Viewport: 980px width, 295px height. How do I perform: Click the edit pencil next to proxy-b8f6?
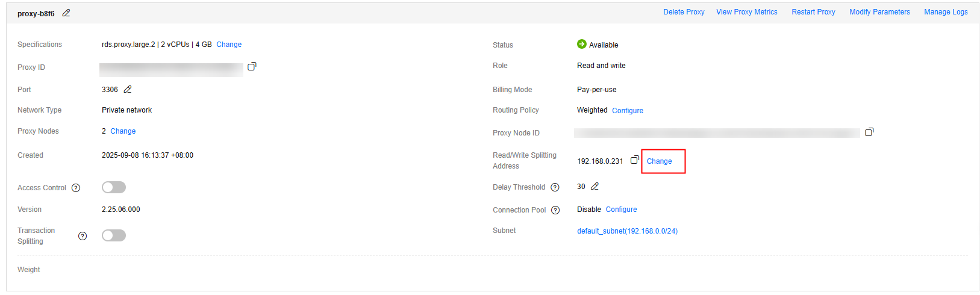tap(66, 13)
